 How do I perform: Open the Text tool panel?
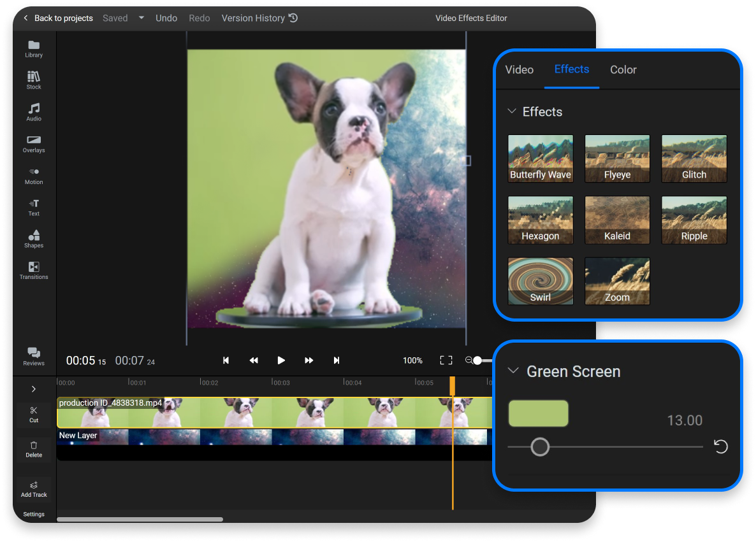pyautogui.click(x=33, y=208)
